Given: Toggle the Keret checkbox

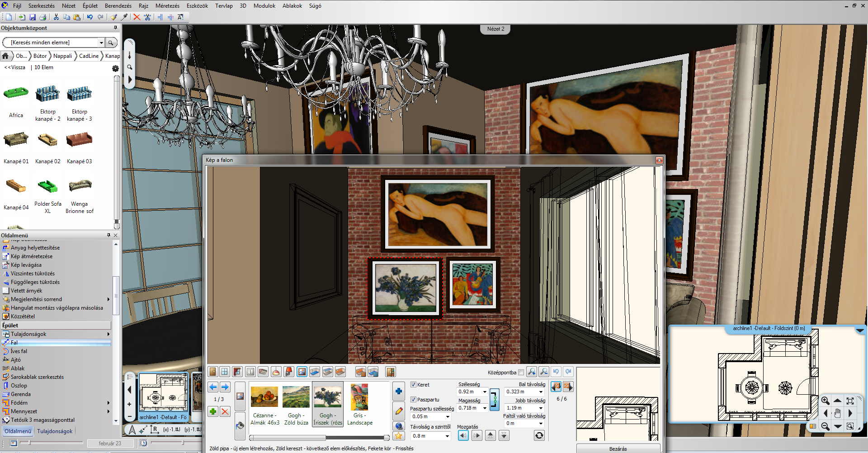Looking at the screenshot, I should [x=413, y=385].
